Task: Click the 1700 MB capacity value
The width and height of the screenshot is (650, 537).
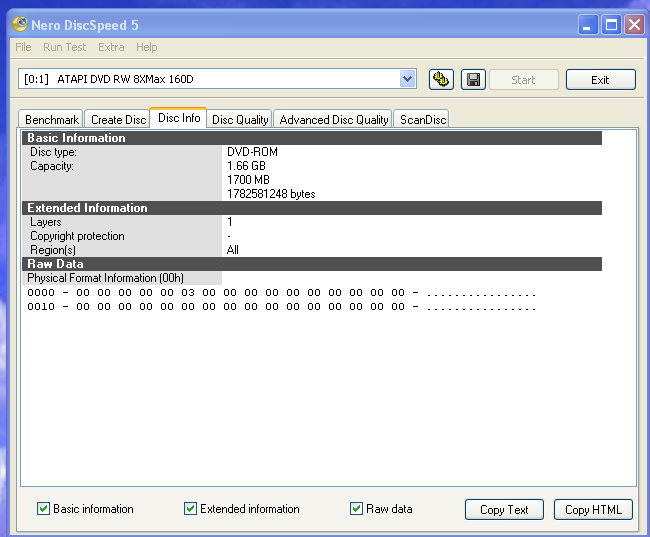Action: [248, 180]
